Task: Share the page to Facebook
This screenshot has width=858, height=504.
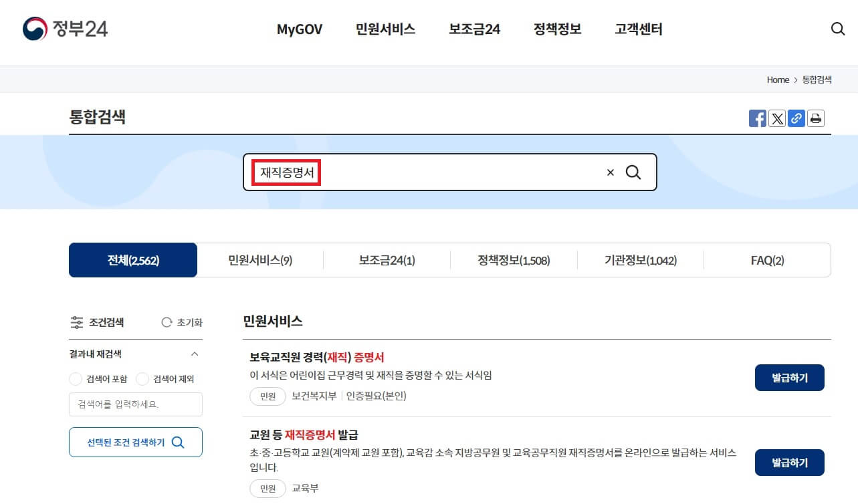Action: pyautogui.click(x=757, y=118)
